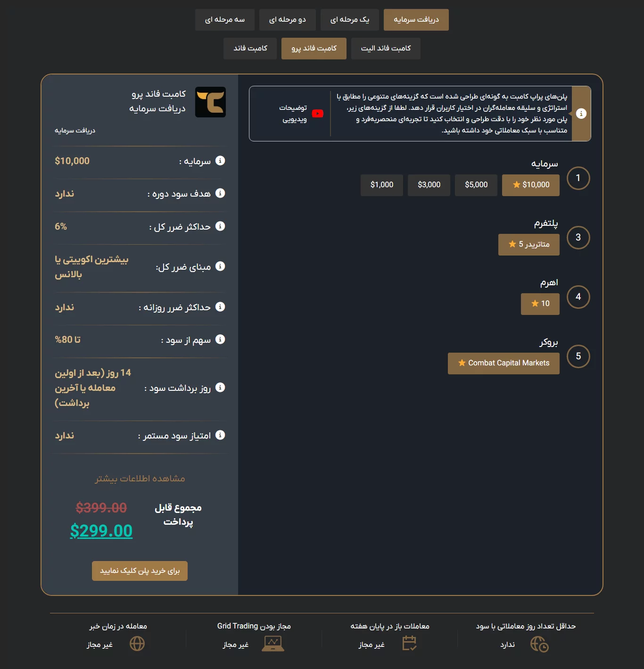Viewport: 644px width, 669px height.
Task: Select the کامبت فاند پرو plan tab
Action: (x=314, y=49)
